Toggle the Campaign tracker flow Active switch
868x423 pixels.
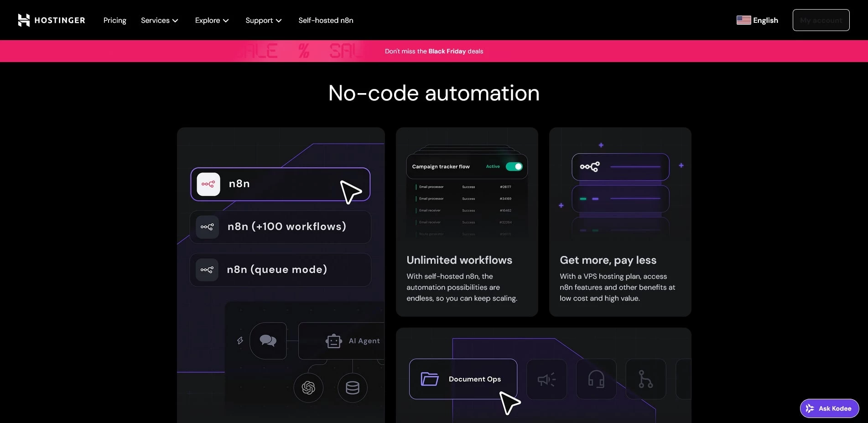pyautogui.click(x=514, y=167)
